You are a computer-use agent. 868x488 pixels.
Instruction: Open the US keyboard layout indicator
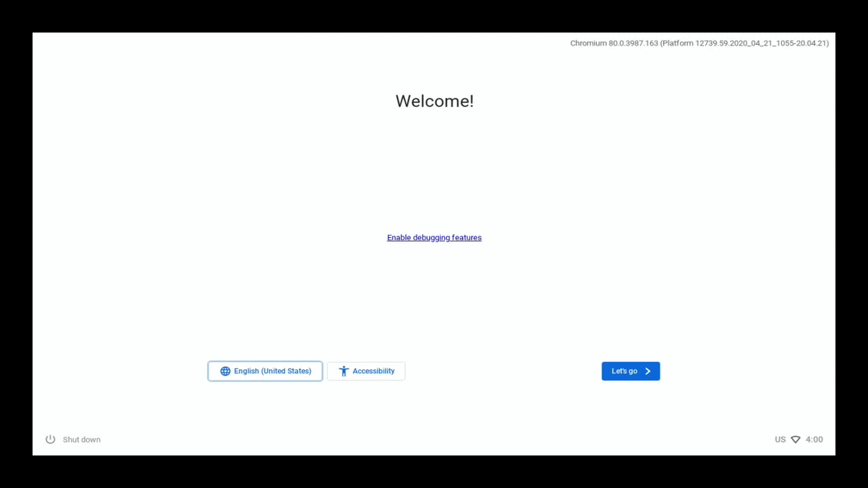pos(780,440)
